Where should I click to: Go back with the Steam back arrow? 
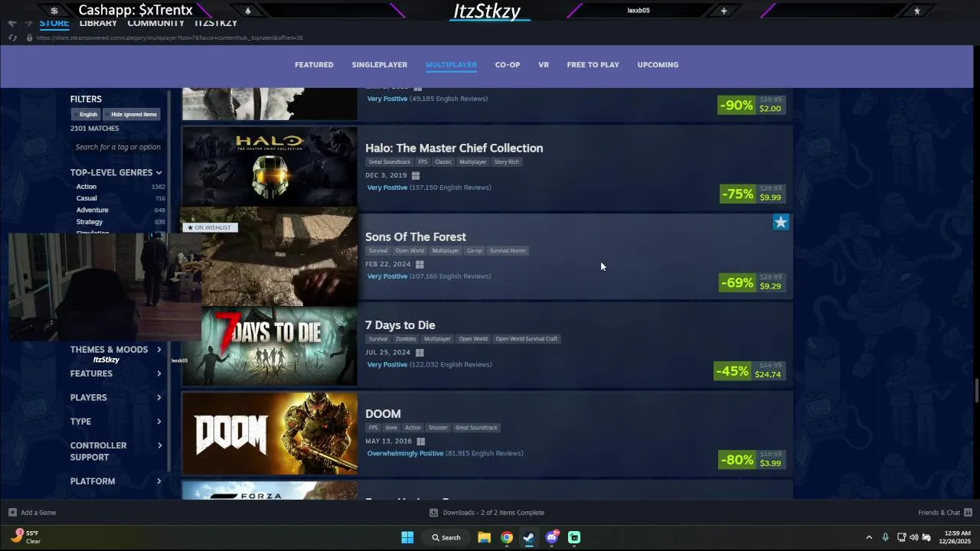[12, 23]
